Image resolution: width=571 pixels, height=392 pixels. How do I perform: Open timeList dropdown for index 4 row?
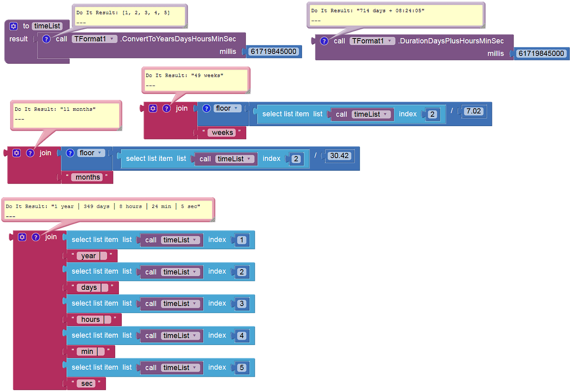180,336
